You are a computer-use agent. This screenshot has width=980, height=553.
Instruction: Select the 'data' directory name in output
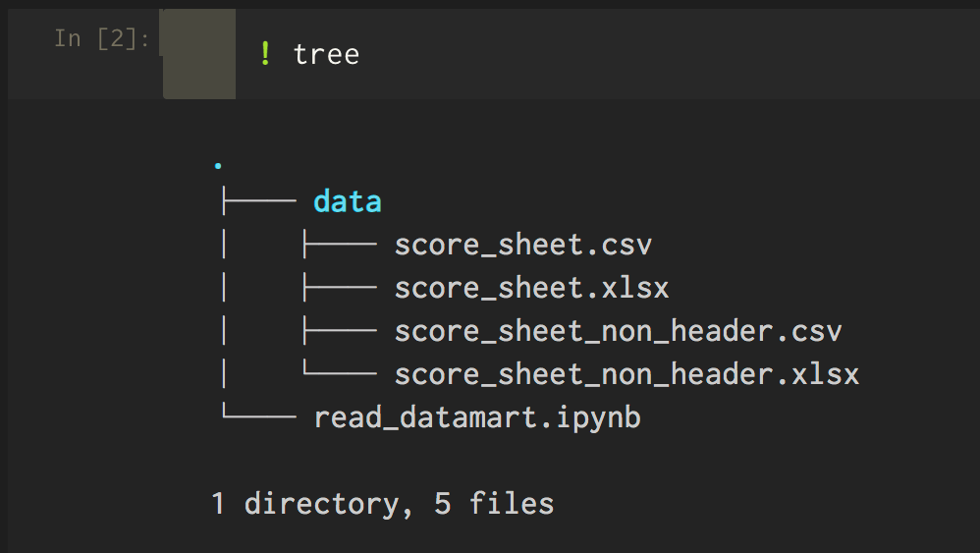347,201
